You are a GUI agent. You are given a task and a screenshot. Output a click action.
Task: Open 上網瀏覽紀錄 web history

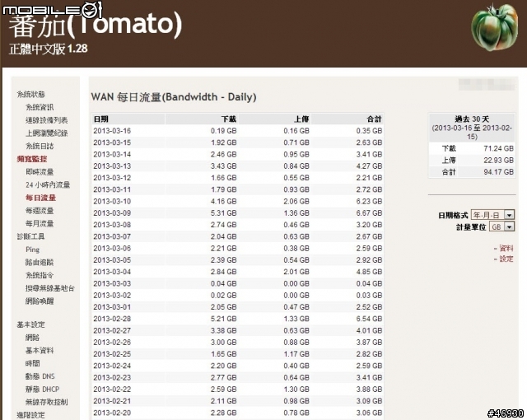[46, 133]
